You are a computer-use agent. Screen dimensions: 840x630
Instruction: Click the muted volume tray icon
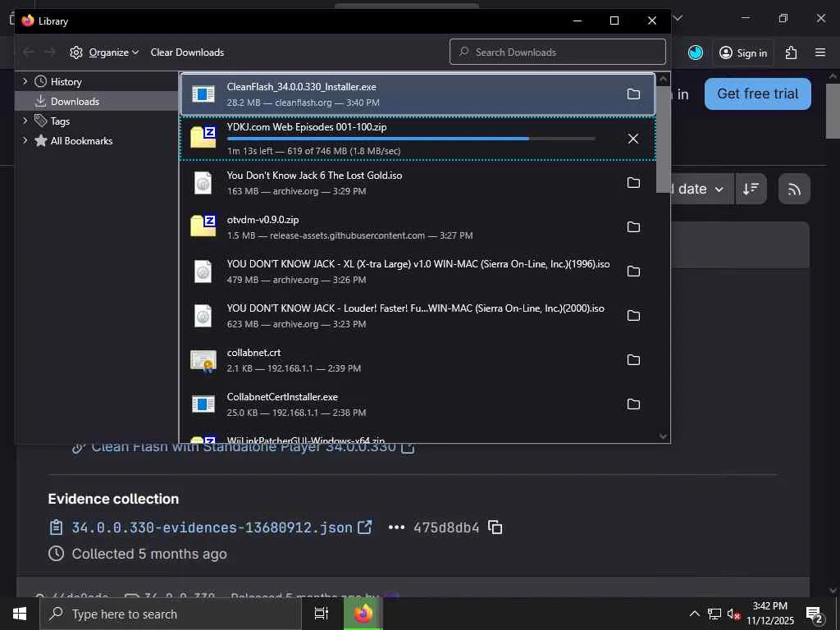733,614
